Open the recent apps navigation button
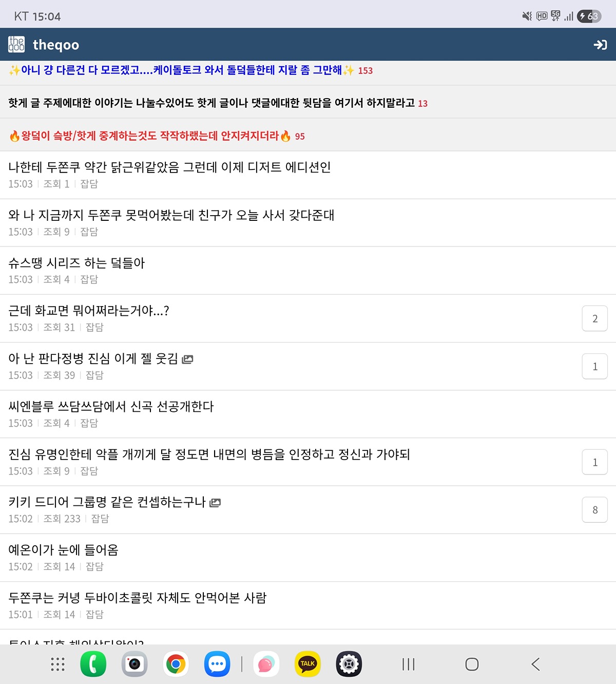The image size is (616, 684). click(x=408, y=664)
